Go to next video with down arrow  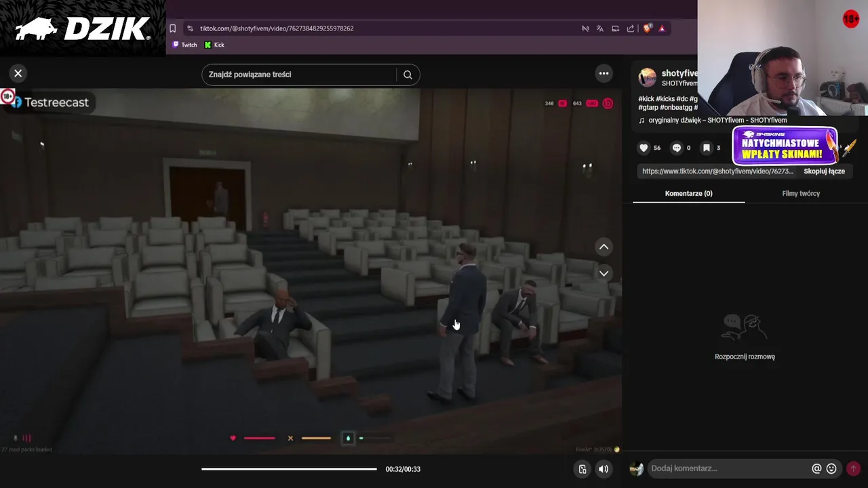(604, 273)
